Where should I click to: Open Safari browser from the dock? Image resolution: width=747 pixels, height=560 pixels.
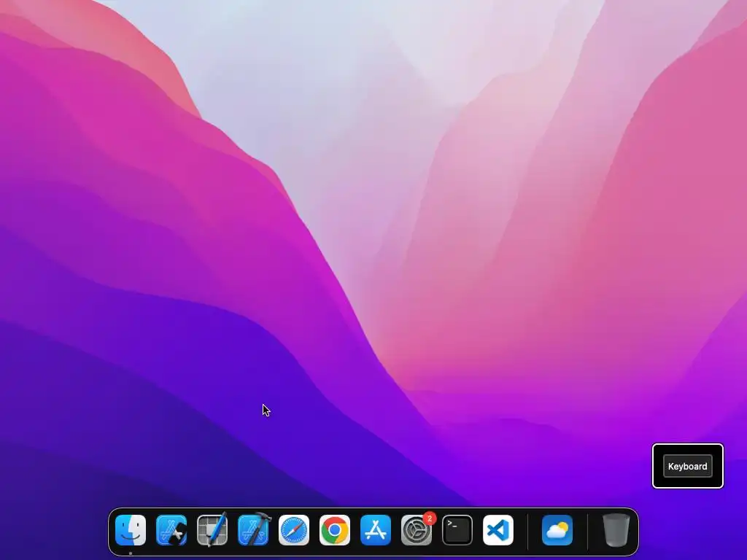[294, 530]
